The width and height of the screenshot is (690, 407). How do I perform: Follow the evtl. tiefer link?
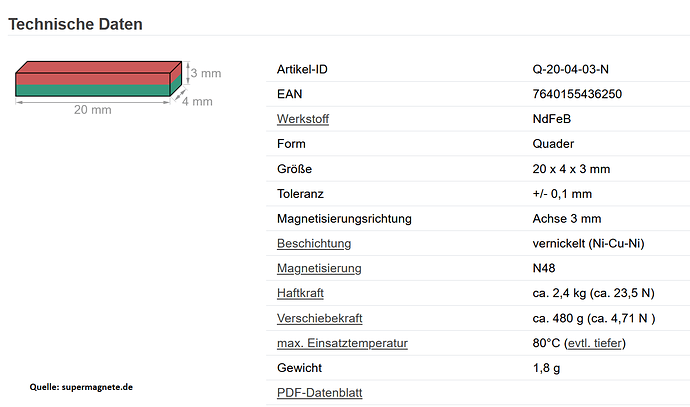coord(595,343)
